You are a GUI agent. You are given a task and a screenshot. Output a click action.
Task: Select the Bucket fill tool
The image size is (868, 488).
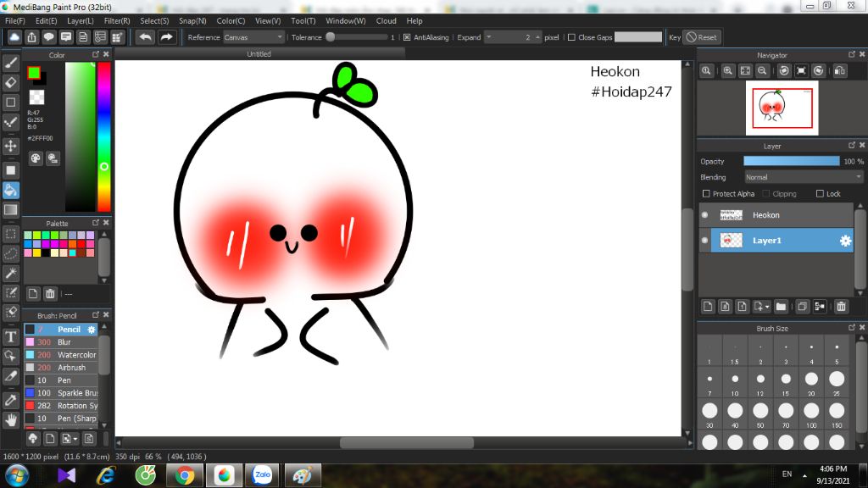point(10,191)
